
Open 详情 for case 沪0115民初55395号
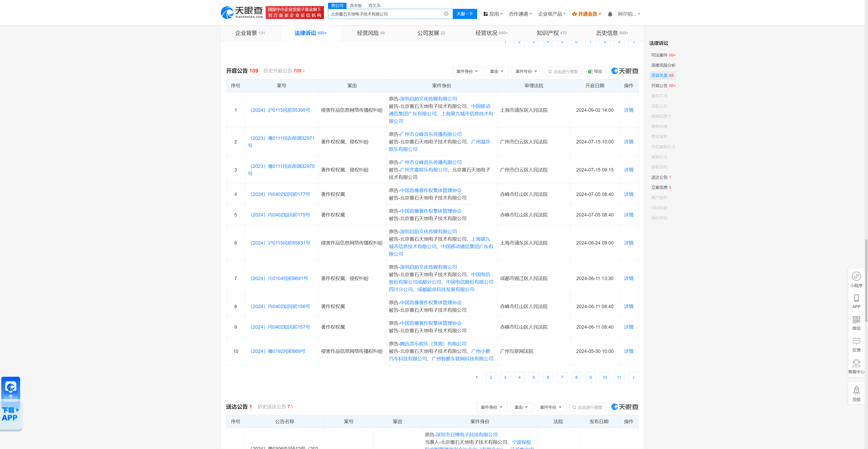point(628,110)
